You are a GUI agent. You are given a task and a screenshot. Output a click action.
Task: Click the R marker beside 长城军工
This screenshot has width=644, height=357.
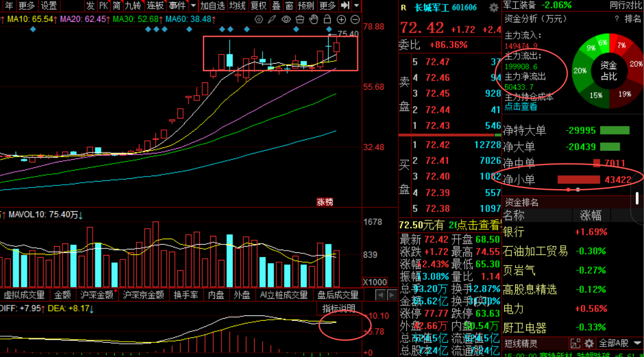404,8
